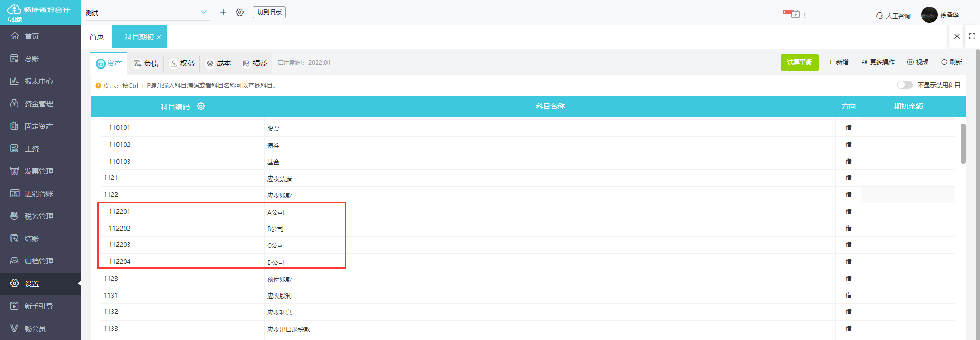The height and width of the screenshot is (340, 980).
Task: Click subject name 应收出口退税款
Action: (289, 330)
